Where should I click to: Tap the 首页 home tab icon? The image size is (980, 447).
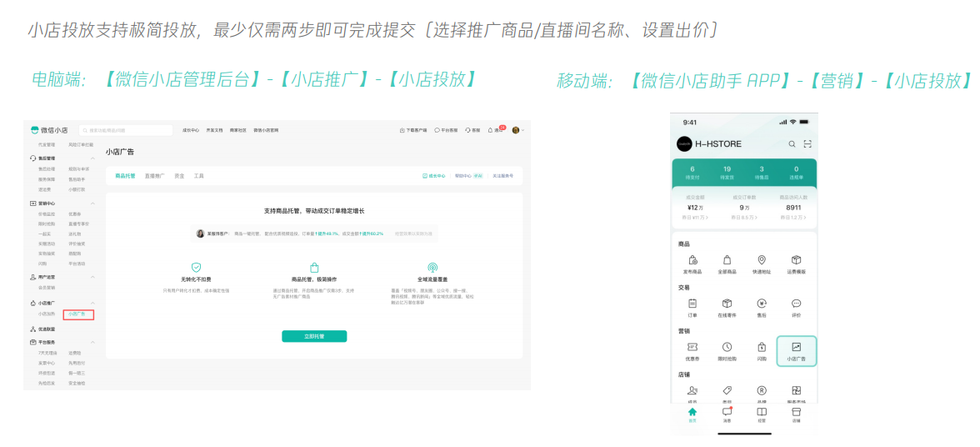(692, 412)
